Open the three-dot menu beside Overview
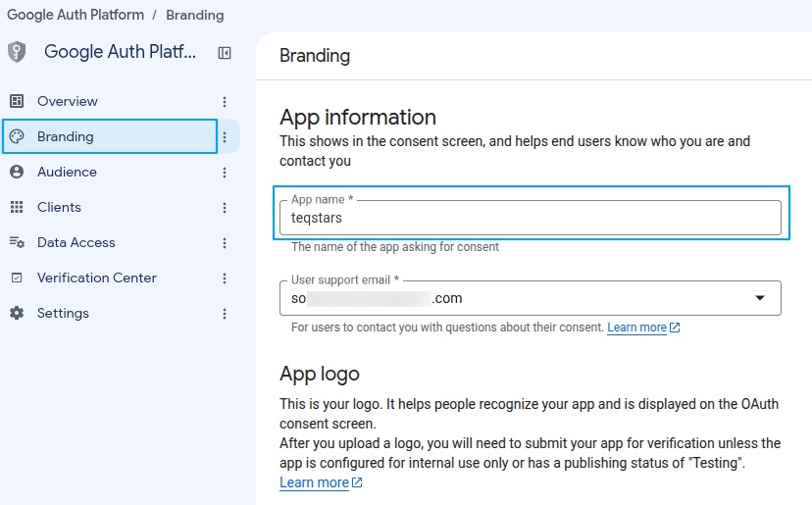Viewport: 812px width, 505px height. coord(225,102)
